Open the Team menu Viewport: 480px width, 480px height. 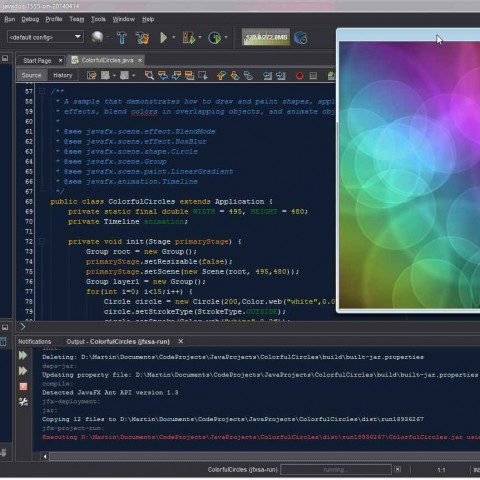coord(77,19)
